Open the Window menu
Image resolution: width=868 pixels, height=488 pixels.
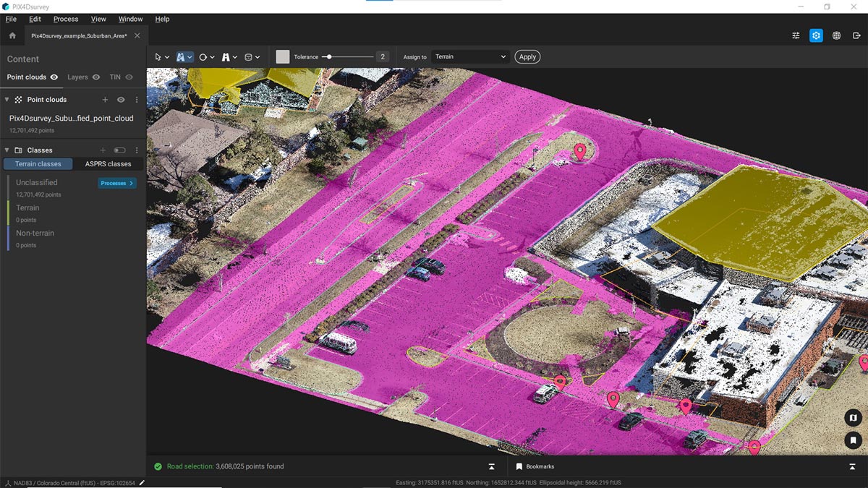coord(131,19)
